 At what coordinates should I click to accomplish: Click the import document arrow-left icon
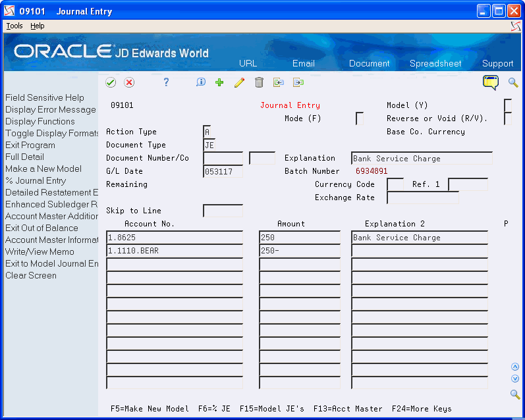pos(279,82)
